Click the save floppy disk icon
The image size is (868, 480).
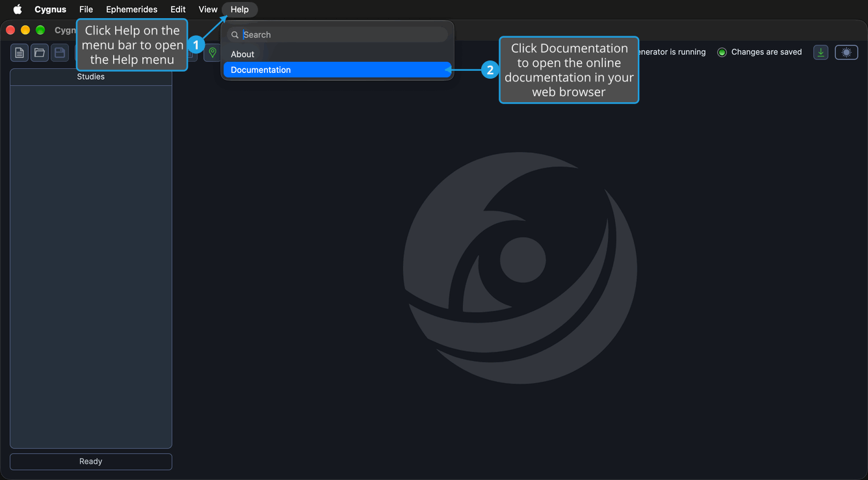click(60, 53)
